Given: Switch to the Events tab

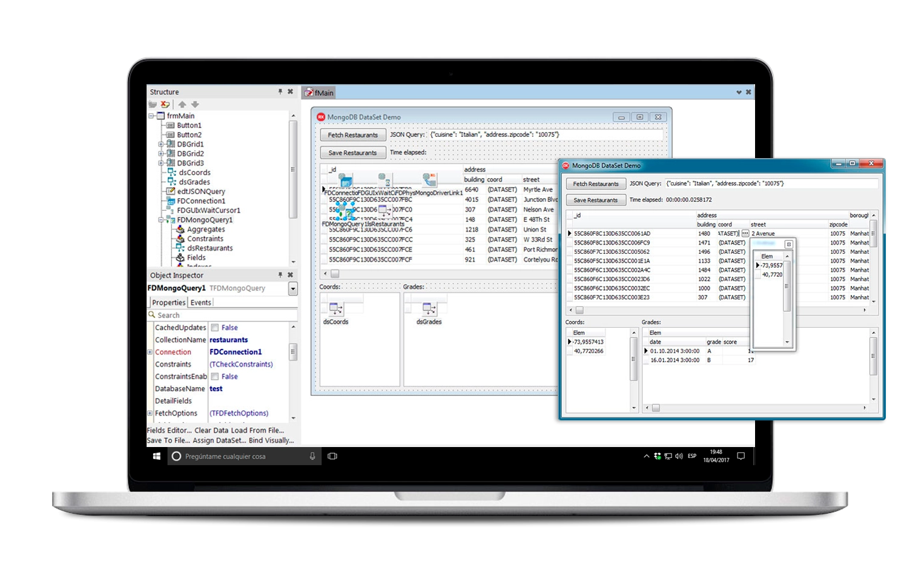Looking at the screenshot, I should [201, 302].
